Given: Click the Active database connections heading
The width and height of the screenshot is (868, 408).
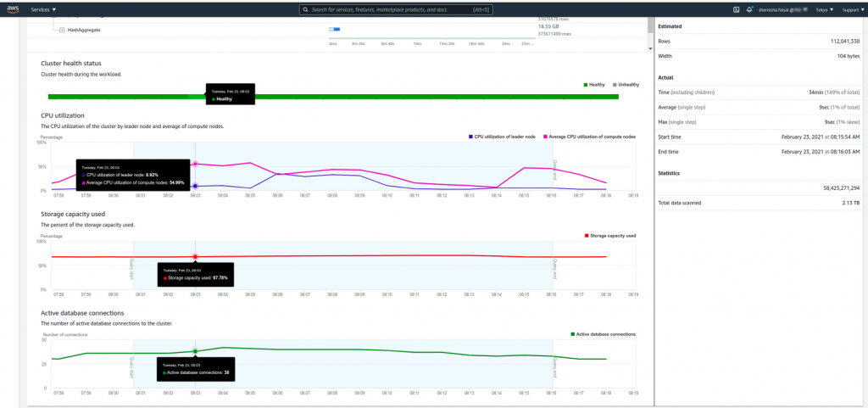Looking at the screenshot, I should [x=82, y=313].
